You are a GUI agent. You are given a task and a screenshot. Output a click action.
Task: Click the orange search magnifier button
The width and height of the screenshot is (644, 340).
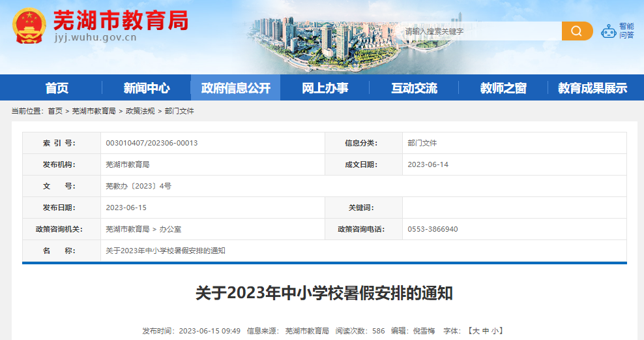577,31
